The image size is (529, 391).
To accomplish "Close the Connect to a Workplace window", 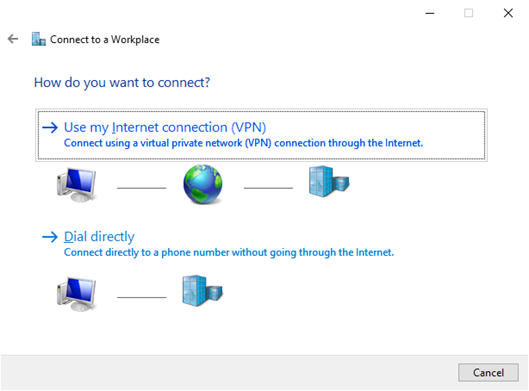I will (508, 13).
